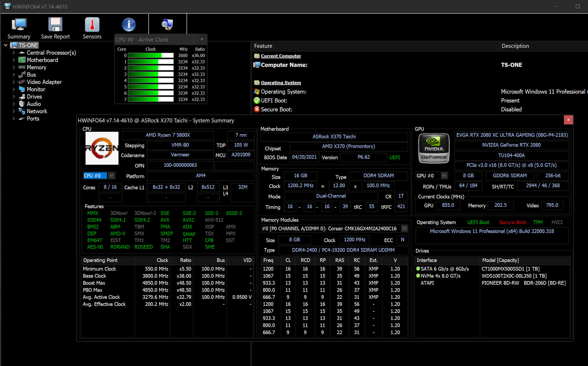The width and height of the screenshot is (588, 366).
Task: Click the Central Processor(s) chip icon
Action: click(22, 53)
